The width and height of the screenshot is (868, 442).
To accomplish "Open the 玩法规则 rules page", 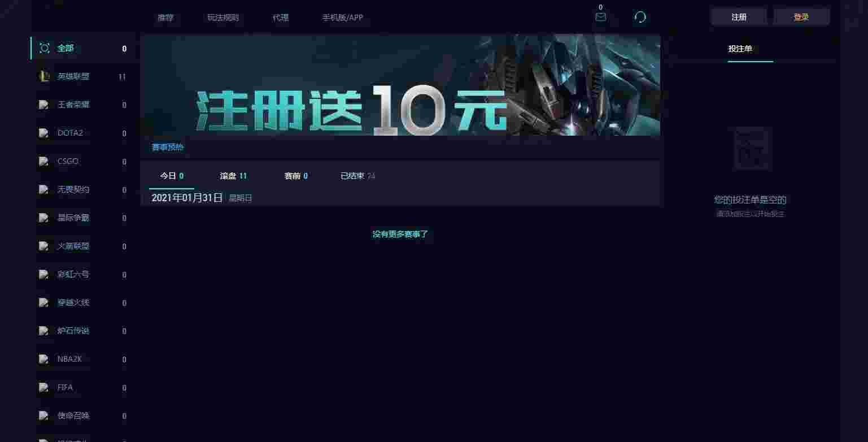I will point(223,18).
